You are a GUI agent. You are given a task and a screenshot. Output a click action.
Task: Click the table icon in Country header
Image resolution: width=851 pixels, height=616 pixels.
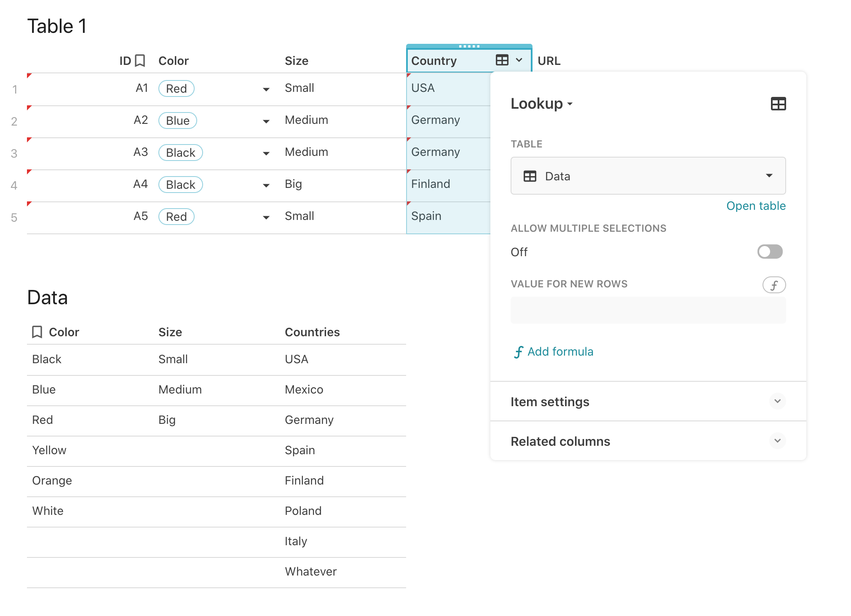point(502,60)
